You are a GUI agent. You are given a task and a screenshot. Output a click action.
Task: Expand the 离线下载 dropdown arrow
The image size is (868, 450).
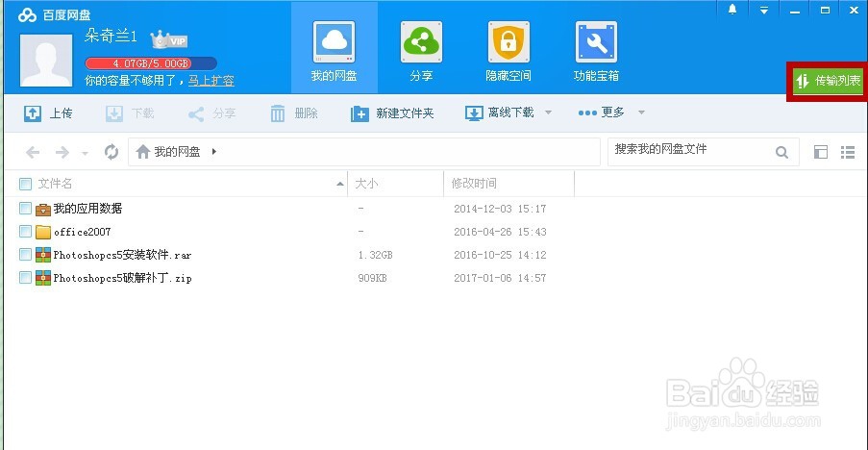548,112
